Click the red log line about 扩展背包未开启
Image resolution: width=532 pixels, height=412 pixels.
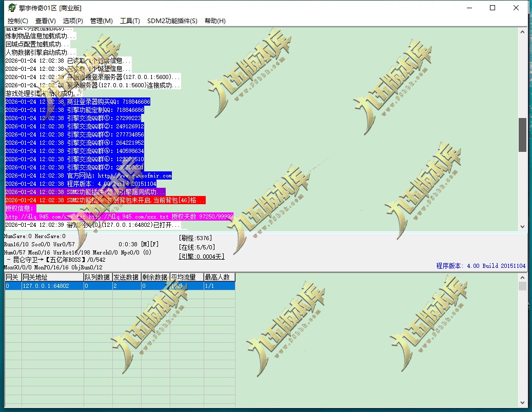point(106,200)
